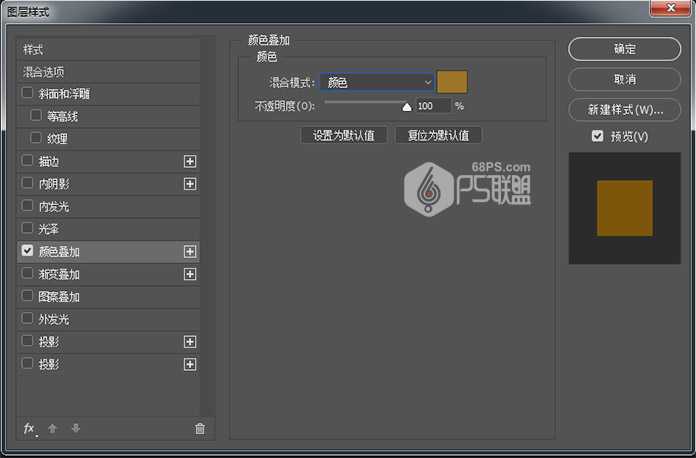Add another 内阴影 effect with its plus icon
This screenshot has height=458, width=696.
click(189, 184)
